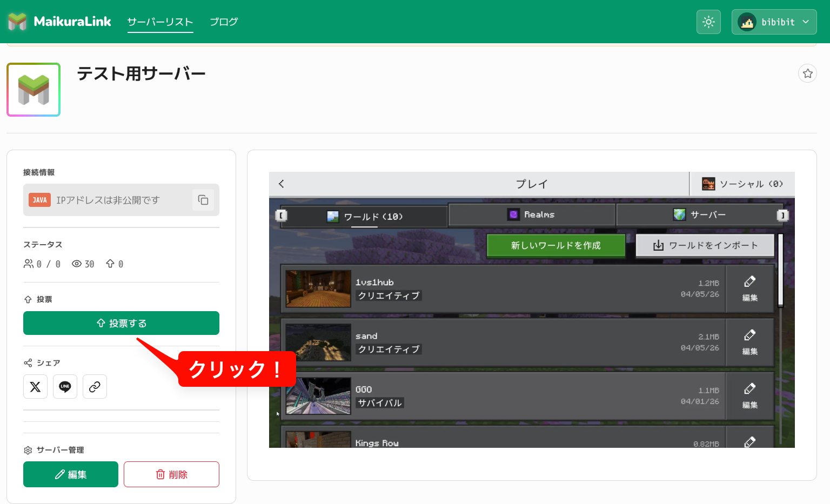The width and height of the screenshot is (830, 504).
Task: Click the left bracket tab navigation icon
Action: (x=281, y=216)
